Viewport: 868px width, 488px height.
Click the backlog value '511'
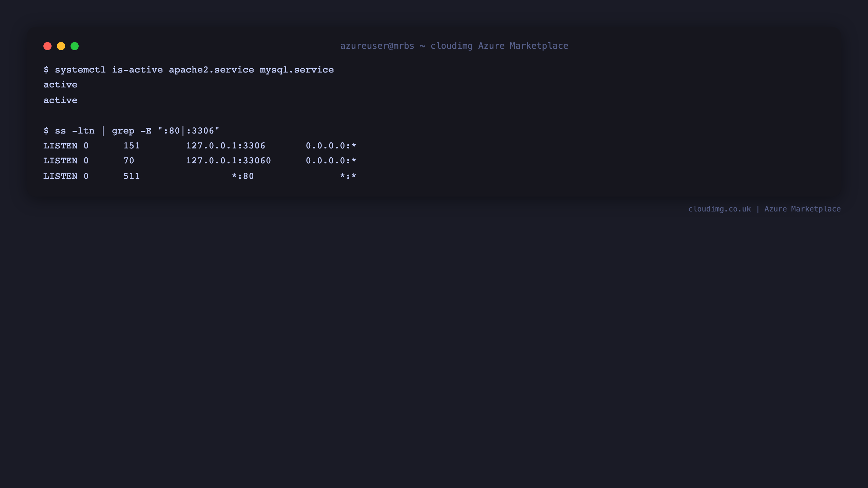click(x=132, y=176)
